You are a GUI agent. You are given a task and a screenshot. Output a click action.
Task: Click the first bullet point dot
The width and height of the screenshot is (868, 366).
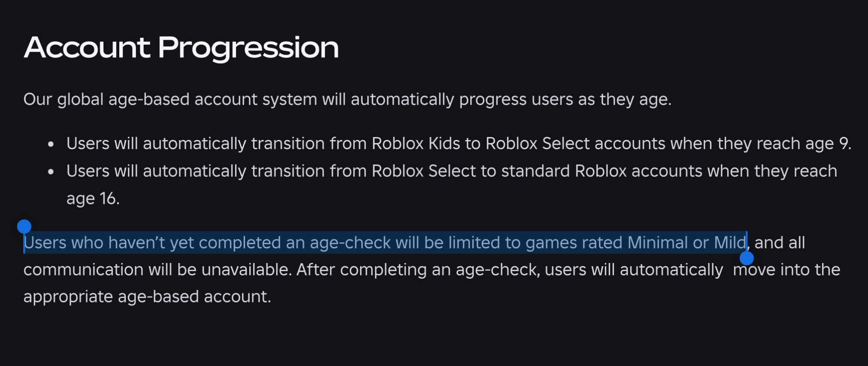[x=51, y=144]
